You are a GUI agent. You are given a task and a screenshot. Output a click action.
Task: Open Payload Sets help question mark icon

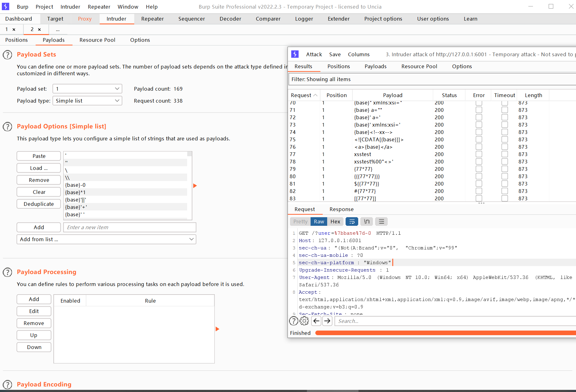[x=7, y=55]
